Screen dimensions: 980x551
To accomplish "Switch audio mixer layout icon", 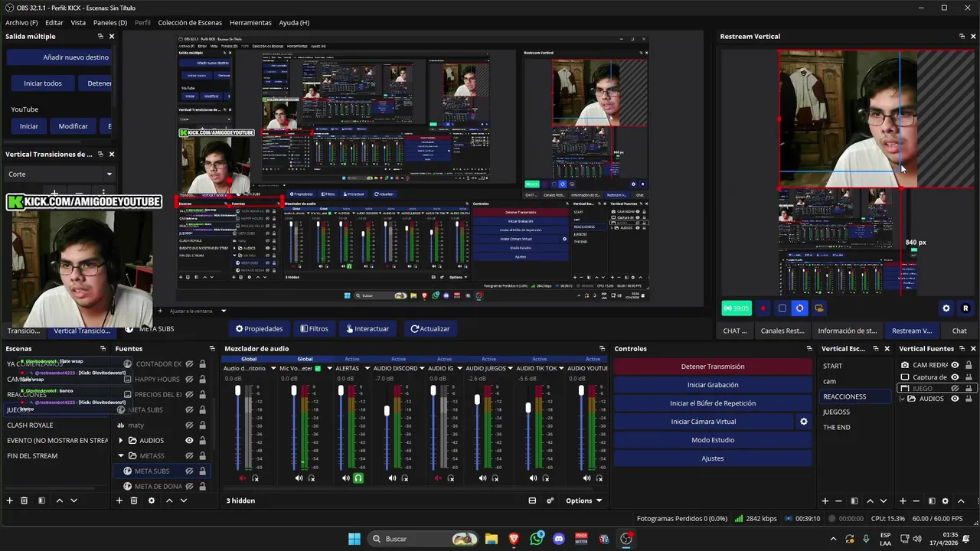I will (x=532, y=500).
